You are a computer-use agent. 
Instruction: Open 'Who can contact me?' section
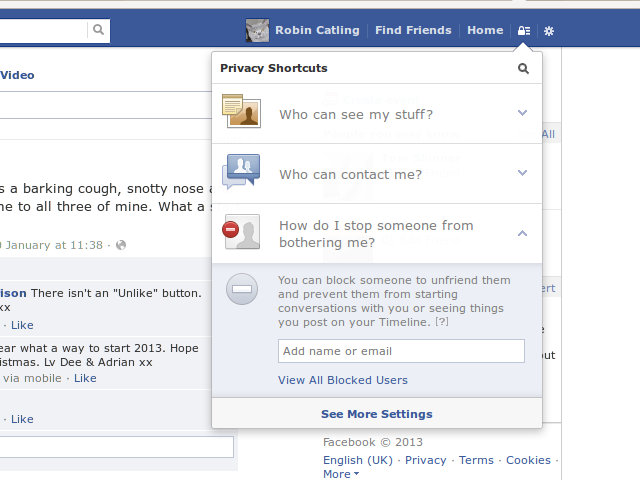[x=377, y=173]
